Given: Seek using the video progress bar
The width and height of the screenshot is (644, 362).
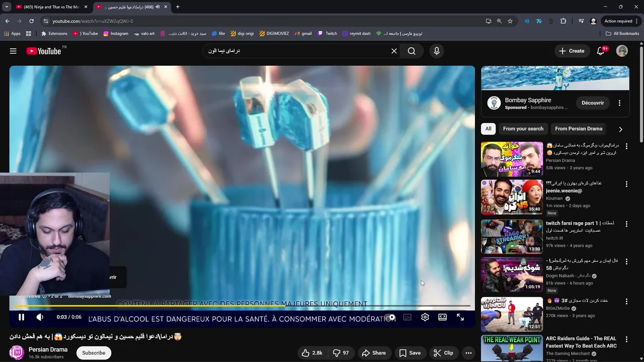Looking at the screenshot, I should click(242, 306).
